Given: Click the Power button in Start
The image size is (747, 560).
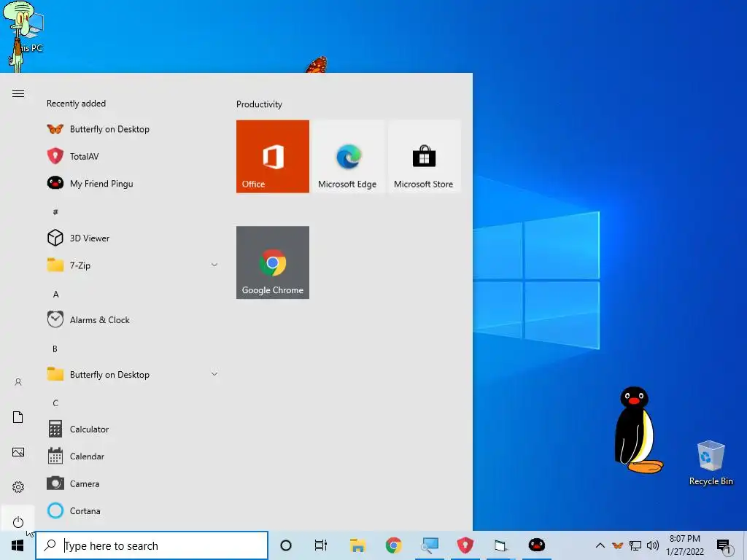Looking at the screenshot, I should 18,522.
